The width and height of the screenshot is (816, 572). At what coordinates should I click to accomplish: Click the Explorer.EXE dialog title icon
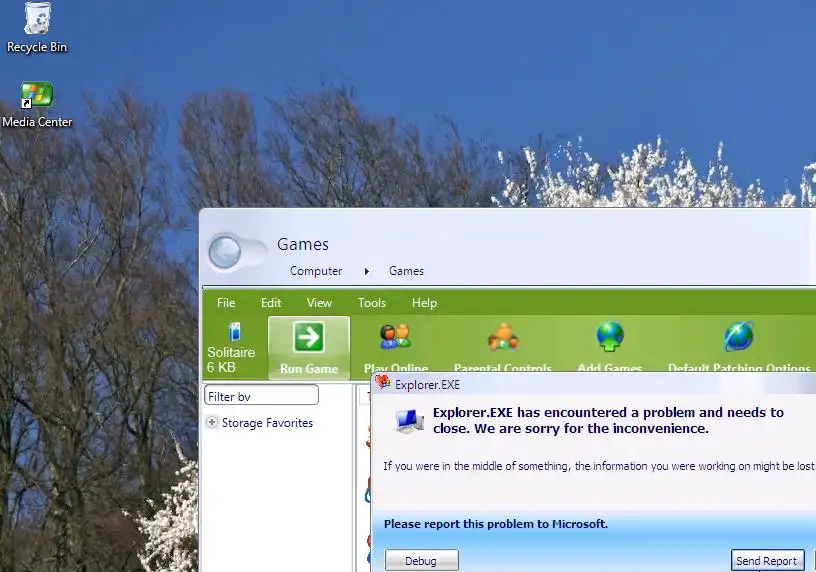(x=382, y=383)
